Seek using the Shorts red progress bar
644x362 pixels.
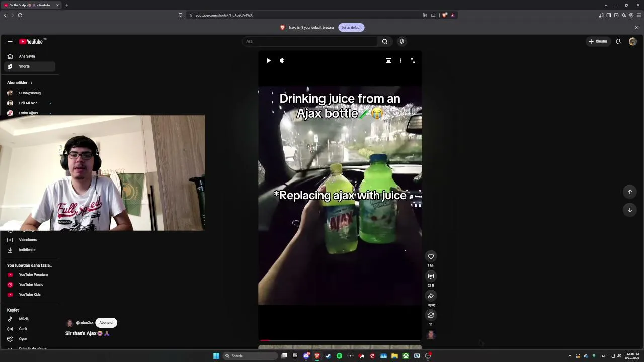(340, 340)
